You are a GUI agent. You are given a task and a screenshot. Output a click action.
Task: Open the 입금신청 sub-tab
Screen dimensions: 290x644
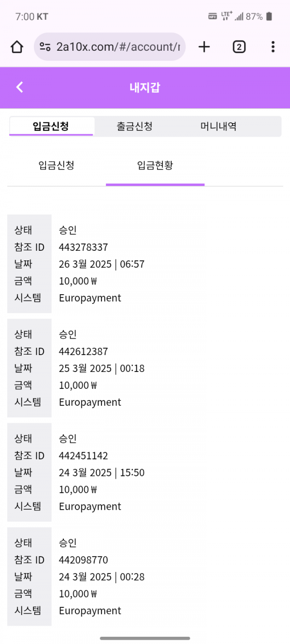(x=56, y=166)
